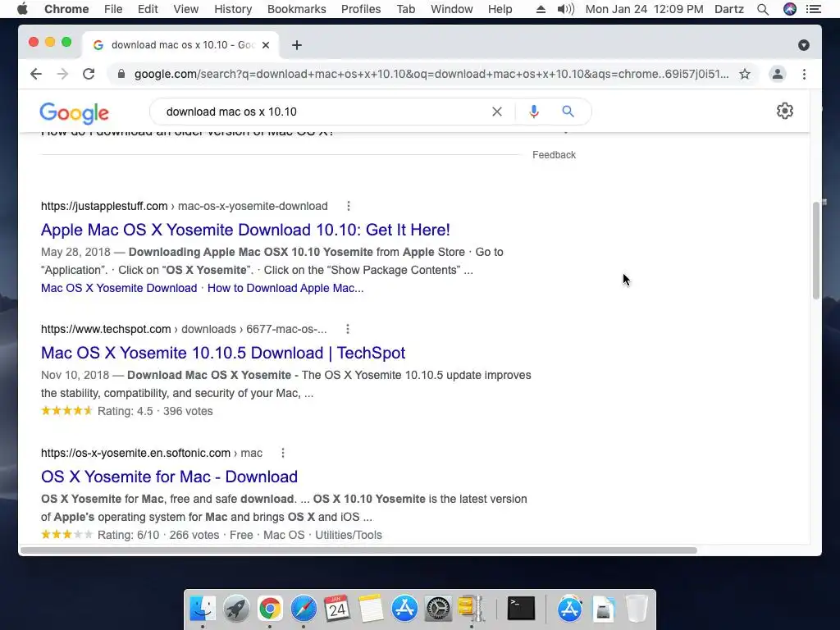Go back with the browser back arrow

click(36, 74)
